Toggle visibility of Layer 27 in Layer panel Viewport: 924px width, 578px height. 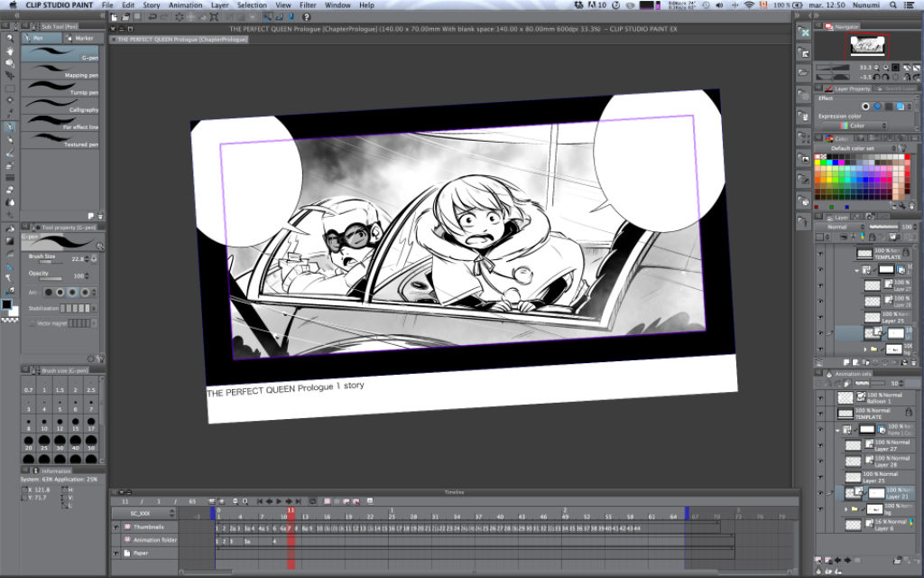820,285
